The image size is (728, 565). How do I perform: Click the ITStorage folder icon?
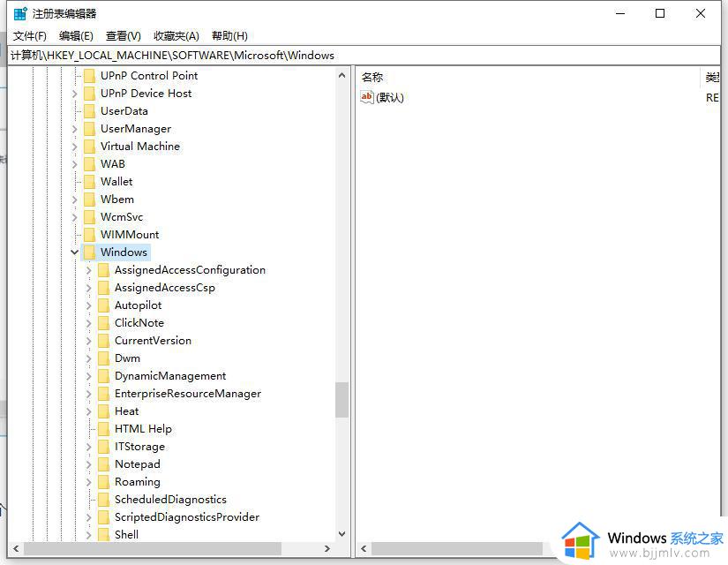(x=104, y=447)
